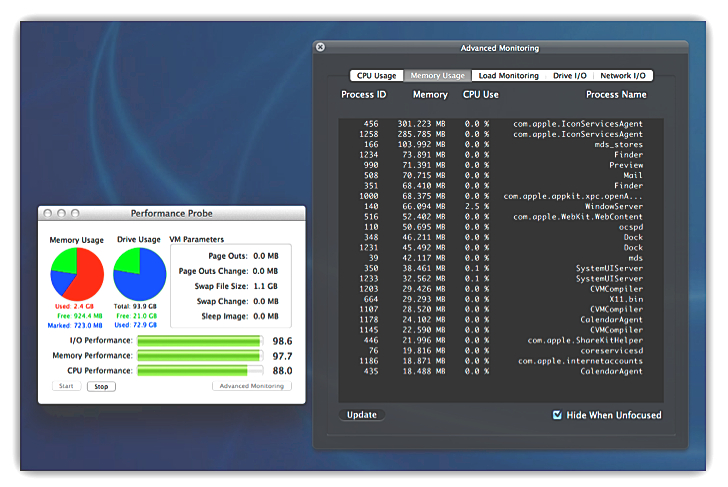728x487 pixels.
Task: Click the Used 72.9 GB drive label
Action: (136, 325)
